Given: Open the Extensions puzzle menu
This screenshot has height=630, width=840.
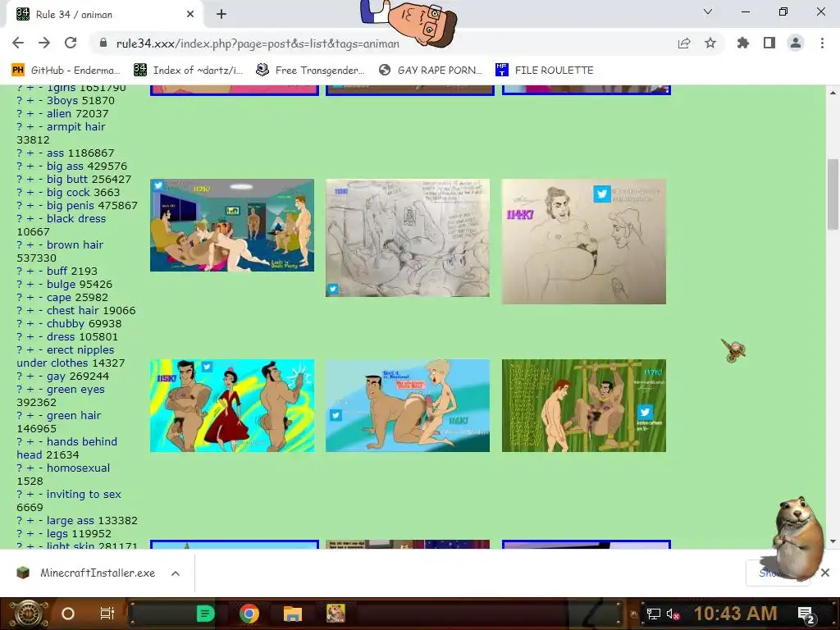Looking at the screenshot, I should pos(743,43).
